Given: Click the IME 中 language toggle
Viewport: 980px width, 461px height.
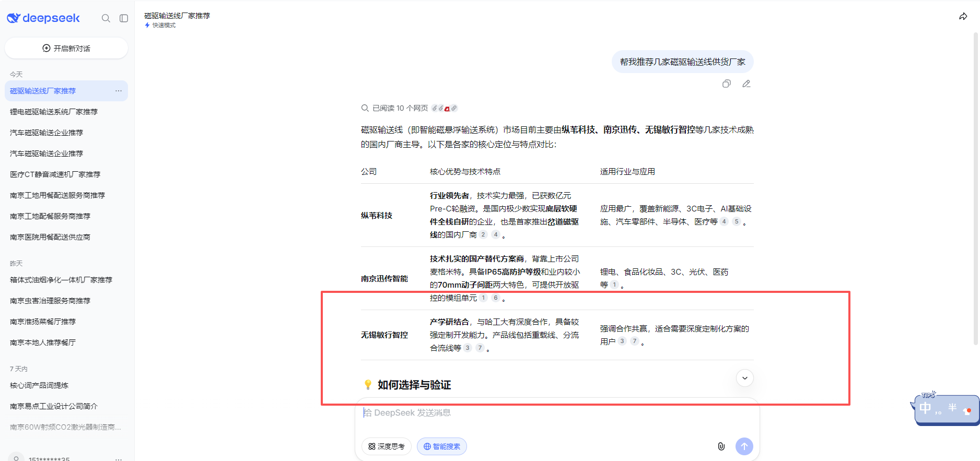Looking at the screenshot, I should (x=925, y=408).
